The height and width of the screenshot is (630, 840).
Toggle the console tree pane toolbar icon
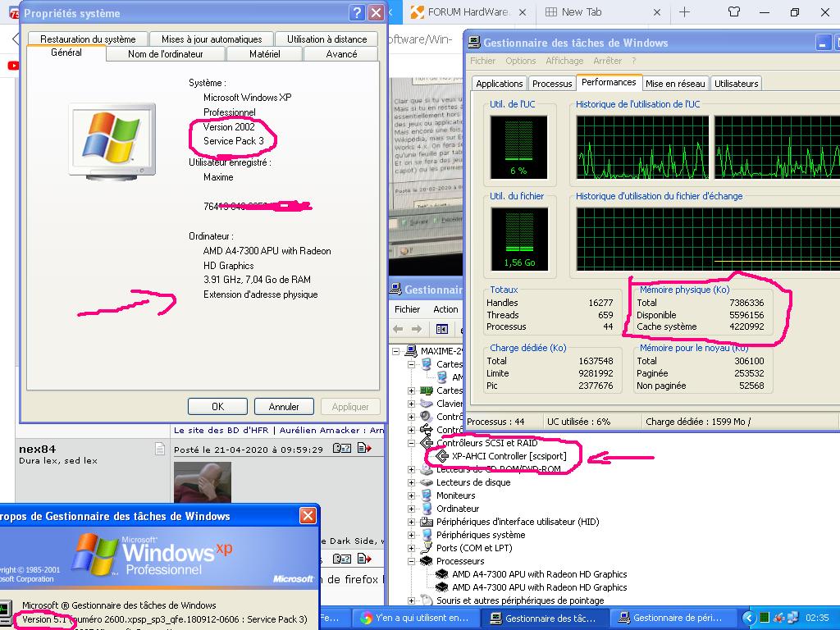point(442,329)
